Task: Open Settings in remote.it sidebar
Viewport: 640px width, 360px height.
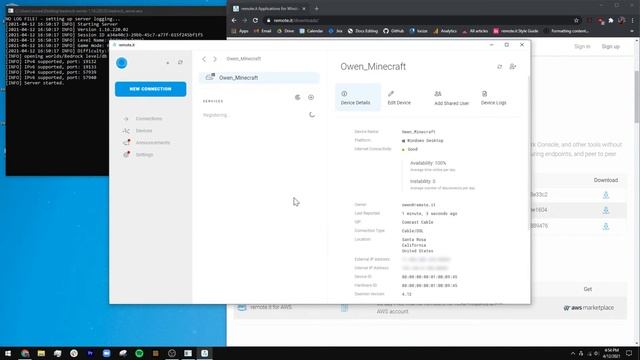Action: click(x=144, y=155)
